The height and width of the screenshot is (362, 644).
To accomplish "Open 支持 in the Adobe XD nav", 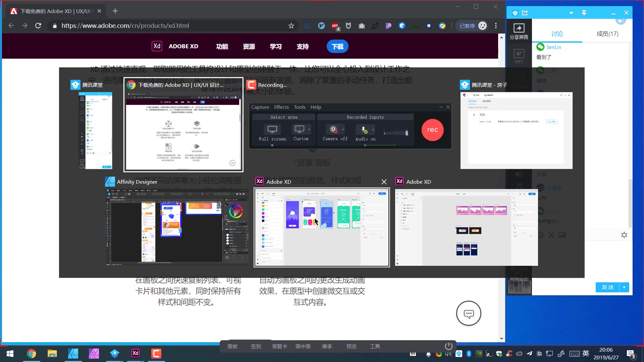I will point(303,46).
